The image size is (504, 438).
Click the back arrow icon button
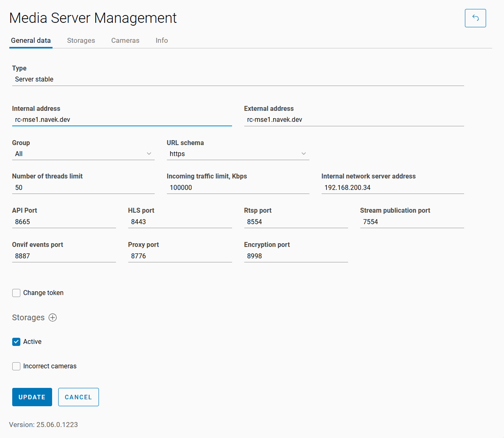click(x=475, y=18)
